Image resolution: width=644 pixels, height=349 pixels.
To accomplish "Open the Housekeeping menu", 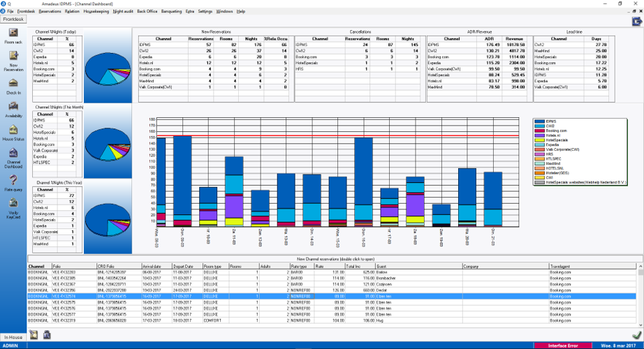I will click(x=96, y=11).
